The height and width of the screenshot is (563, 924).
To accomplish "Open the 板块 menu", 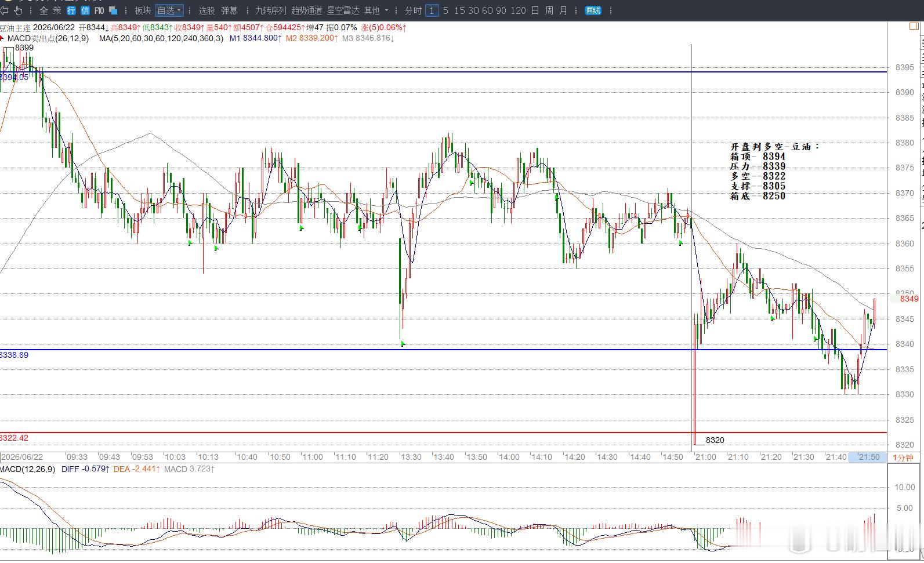I will click(143, 10).
